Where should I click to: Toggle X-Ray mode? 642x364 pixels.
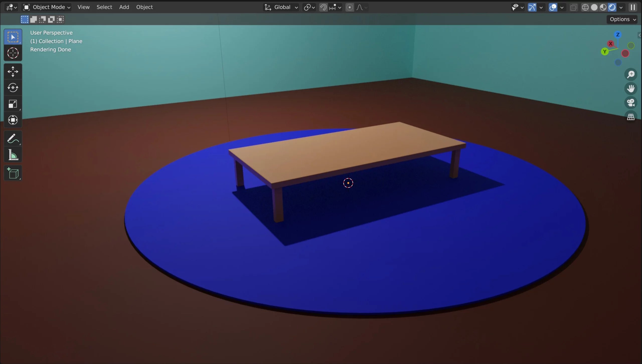[x=574, y=7]
